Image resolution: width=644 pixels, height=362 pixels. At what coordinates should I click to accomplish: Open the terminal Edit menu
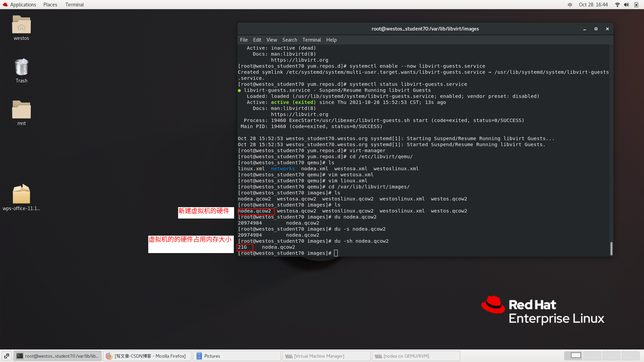click(x=257, y=40)
